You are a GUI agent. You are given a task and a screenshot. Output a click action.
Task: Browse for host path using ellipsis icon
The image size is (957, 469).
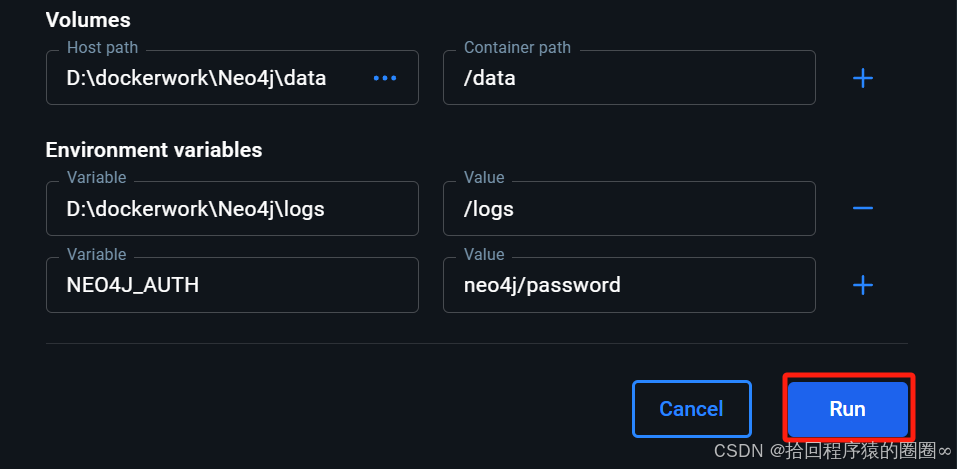click(x=384, y=78)
